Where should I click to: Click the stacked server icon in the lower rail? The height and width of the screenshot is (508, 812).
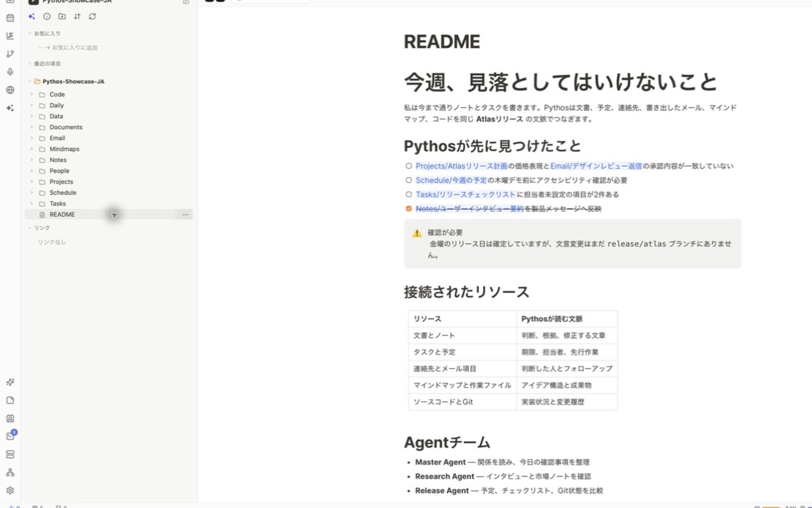pos(10,454)
